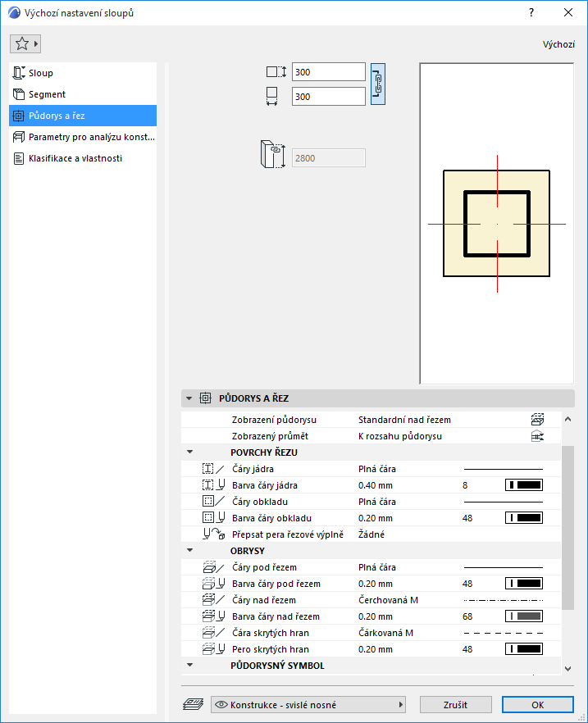This screenshot has width=588, height=723.
Task: Click the Zrušit button
Action: point(455,705)
